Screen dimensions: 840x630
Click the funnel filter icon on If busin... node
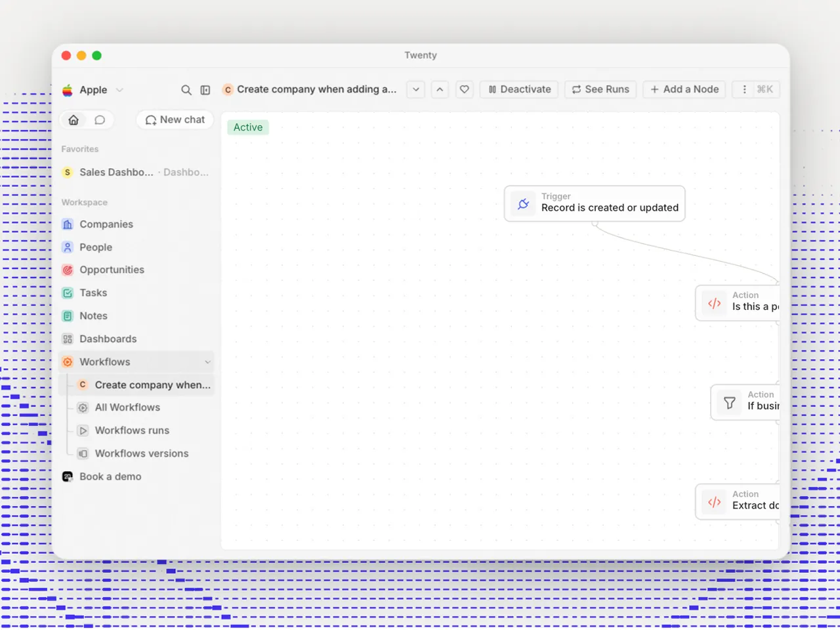pyautogui.click(x=730, y=402)
